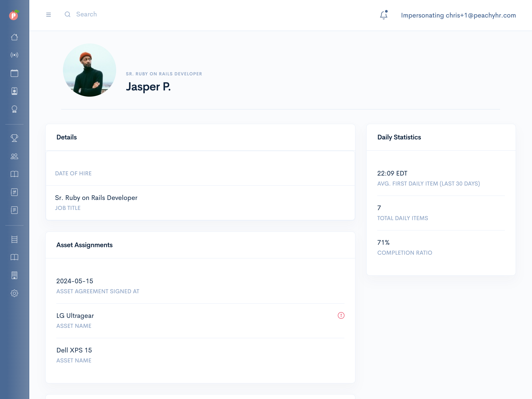This screenshot has height=399, width=532.
Task: Open the Home sidebar icon
Action: click(x=14, y=37)
